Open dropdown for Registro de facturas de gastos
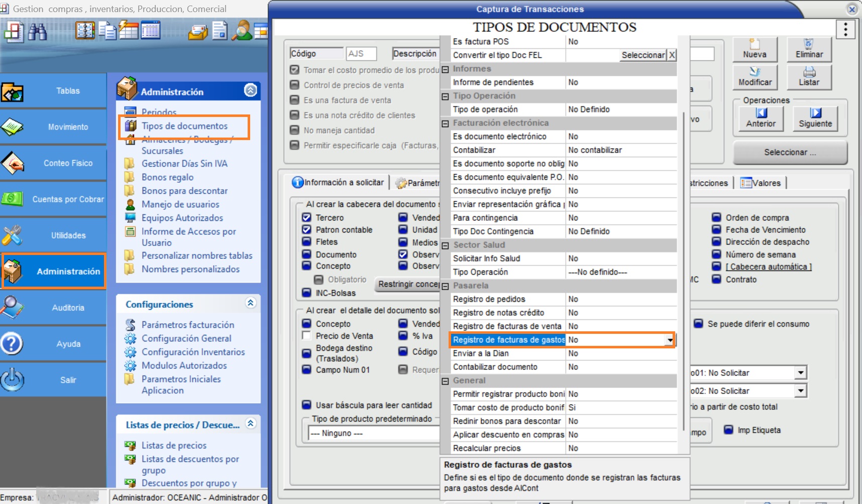This screenshot has width=862, height=504. pyautogui.click(x=670, y=340)
